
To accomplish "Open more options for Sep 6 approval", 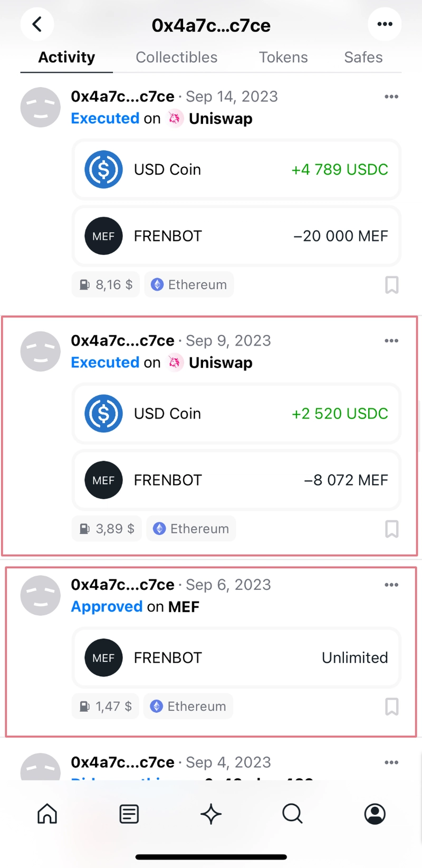I will [x=391, y=585].
